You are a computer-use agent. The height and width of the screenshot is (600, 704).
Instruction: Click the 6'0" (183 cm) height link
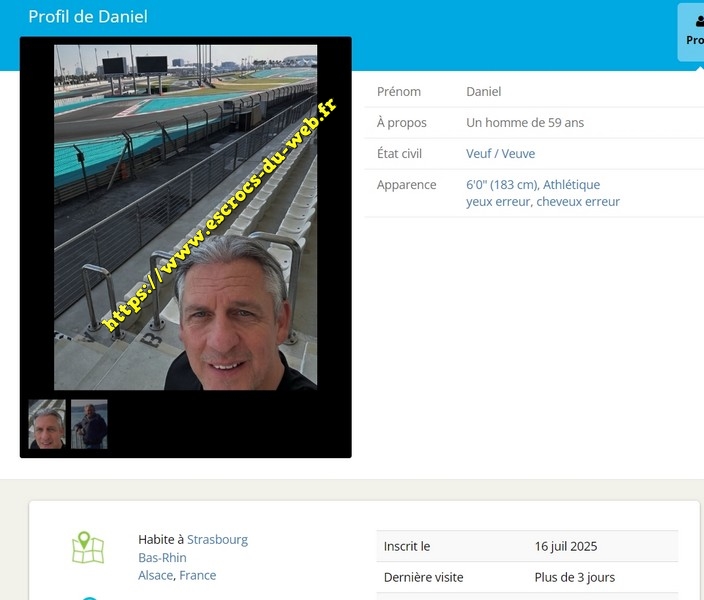pyautogui.click(x=502, y=185)
